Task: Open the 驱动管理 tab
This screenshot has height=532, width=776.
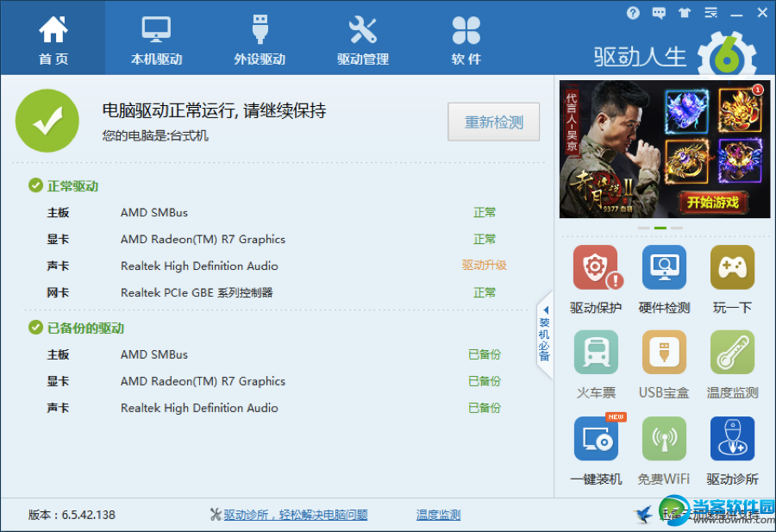Action: coord(363,41)
